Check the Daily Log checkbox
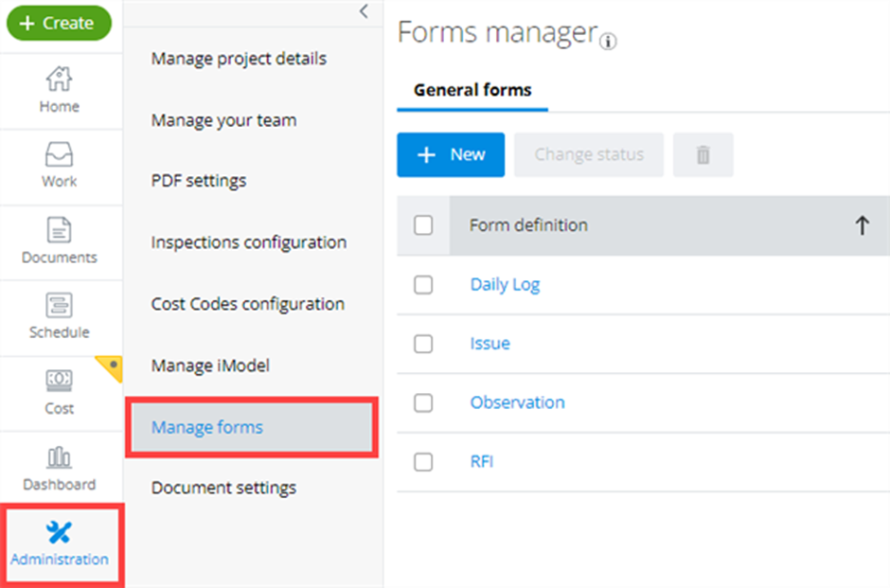The width and height of the screenshot is (890, 588). (x=423, y=284)
